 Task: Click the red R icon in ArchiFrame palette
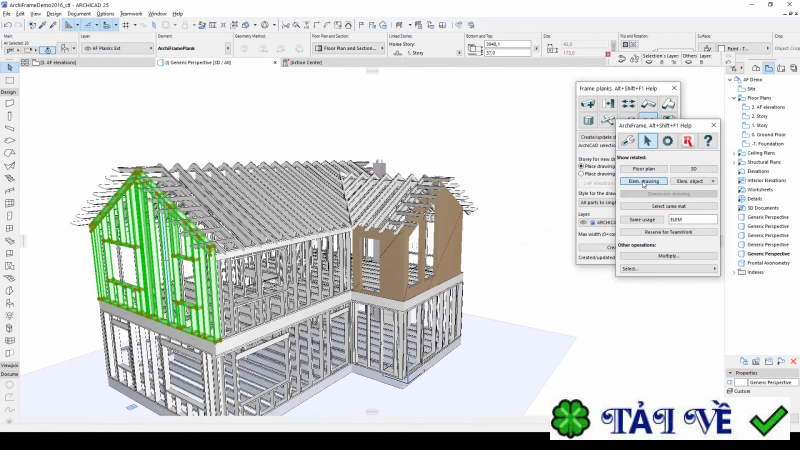687,141
